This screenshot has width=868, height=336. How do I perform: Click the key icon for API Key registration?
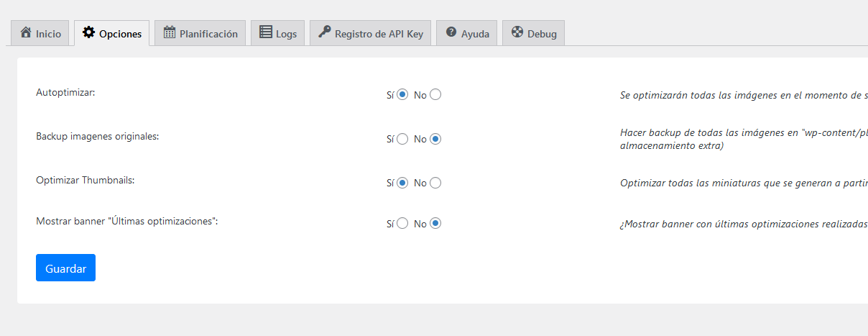(325, 32)
